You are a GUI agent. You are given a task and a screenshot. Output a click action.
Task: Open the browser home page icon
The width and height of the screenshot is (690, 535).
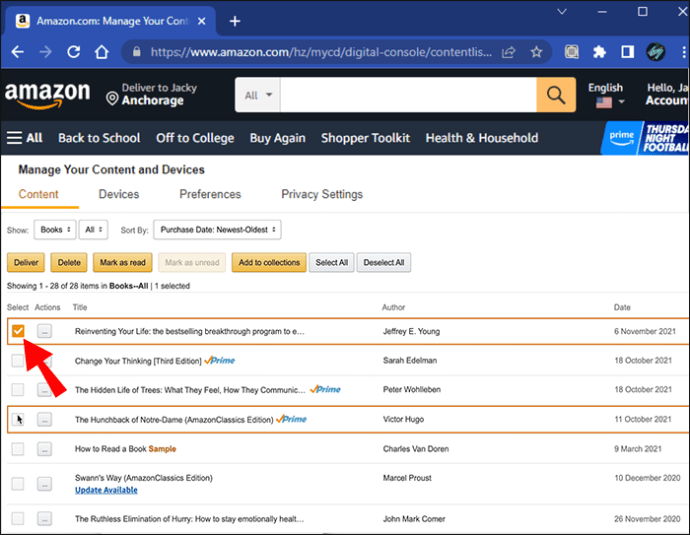(102, 52)
